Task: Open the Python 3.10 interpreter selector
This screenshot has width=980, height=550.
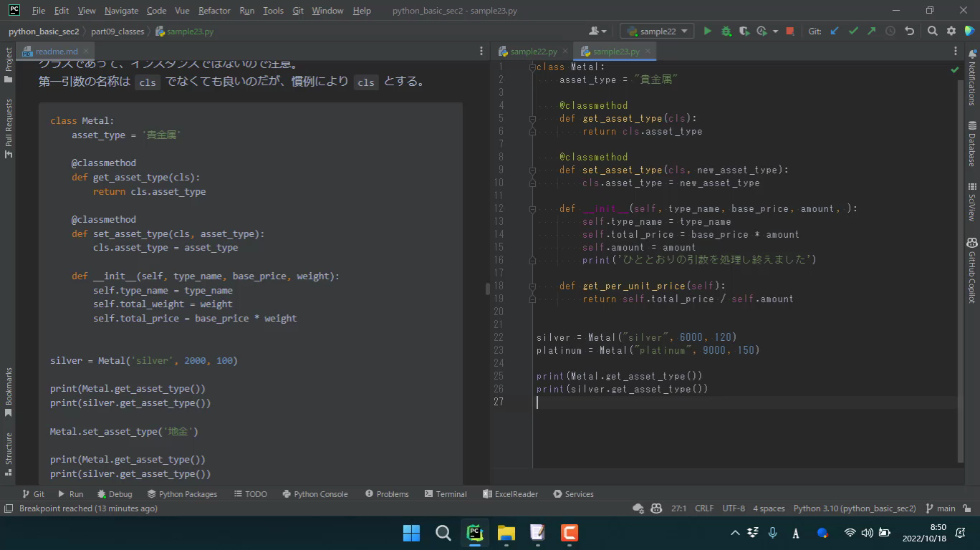Action: [x=854, y=508]
